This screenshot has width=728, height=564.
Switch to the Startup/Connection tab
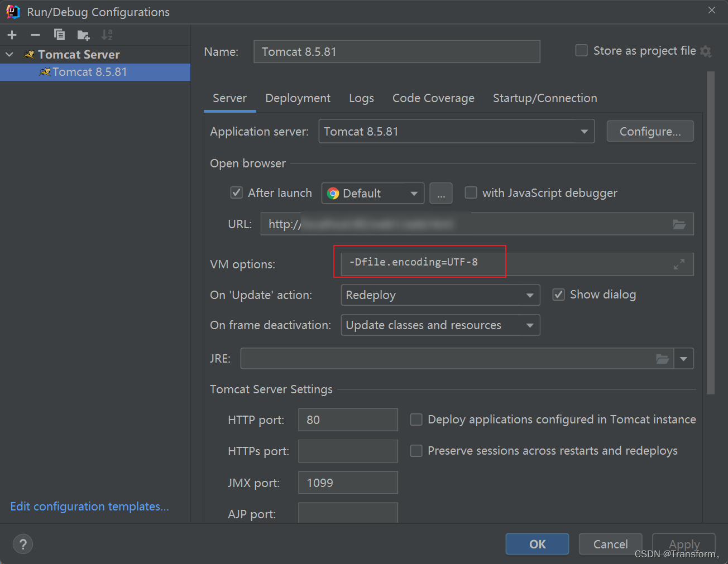pos(545,98)
